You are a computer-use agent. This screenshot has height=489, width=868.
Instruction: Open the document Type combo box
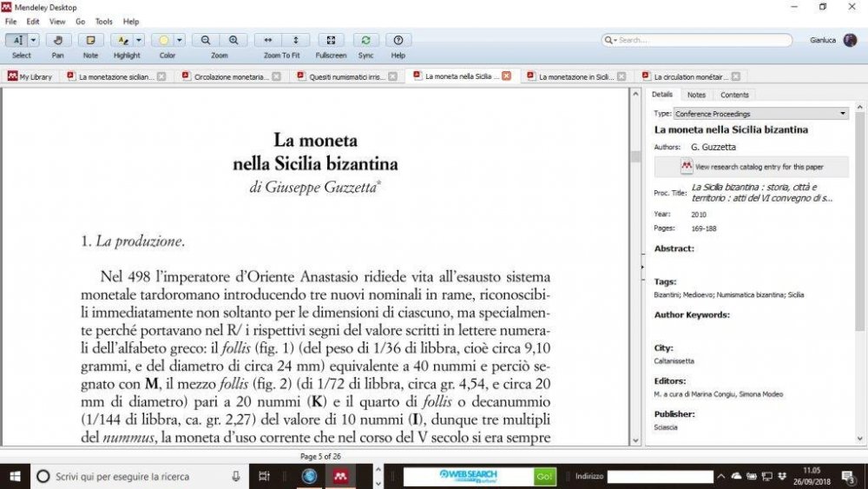point(760,114)
